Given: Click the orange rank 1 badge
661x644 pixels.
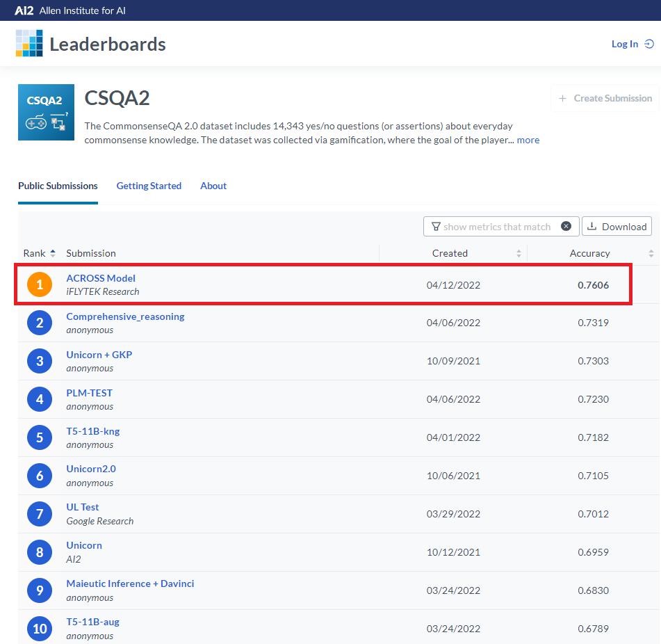Looking at the screenshot, I should pyautogui.click(x=40, y=284).
